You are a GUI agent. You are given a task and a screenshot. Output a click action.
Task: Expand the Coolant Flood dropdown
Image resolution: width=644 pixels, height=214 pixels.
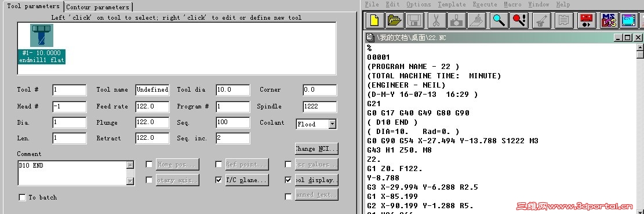[x=332, y=124]
